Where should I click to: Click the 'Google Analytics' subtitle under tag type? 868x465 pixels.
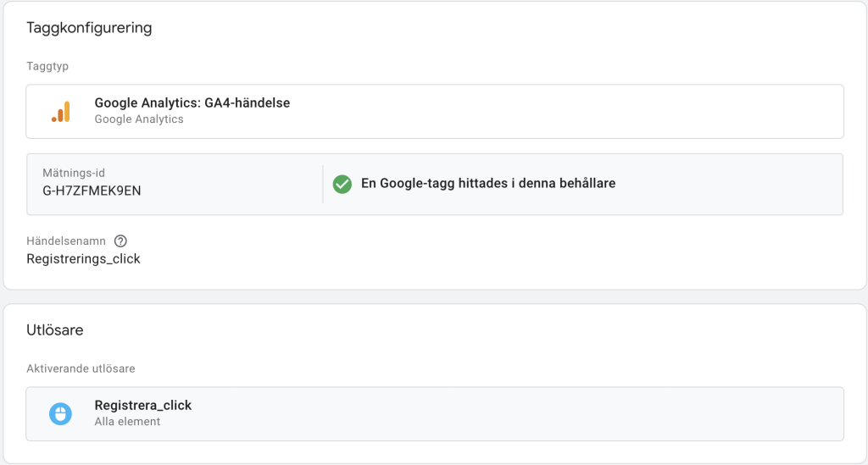coord(139,119)
